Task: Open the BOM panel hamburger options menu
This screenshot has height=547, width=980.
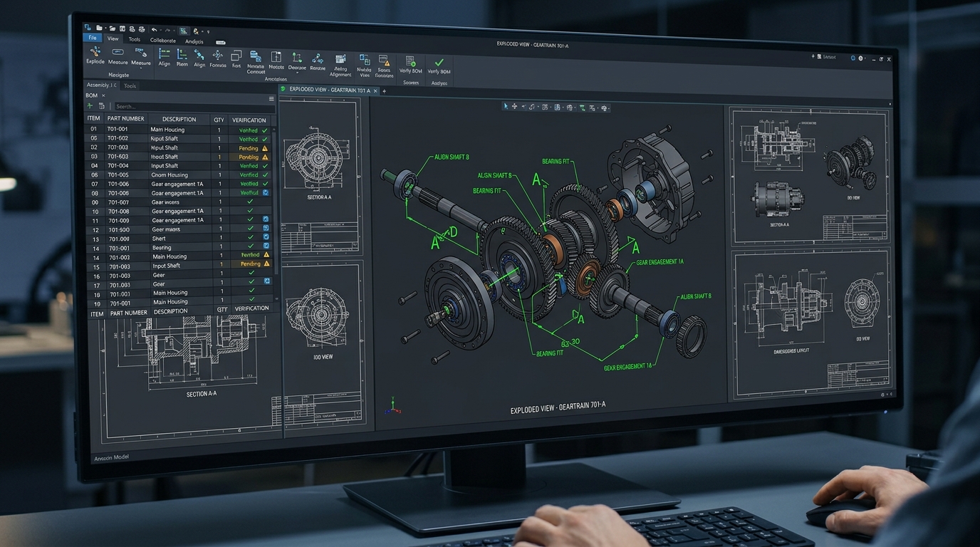Action: (271, 99)
